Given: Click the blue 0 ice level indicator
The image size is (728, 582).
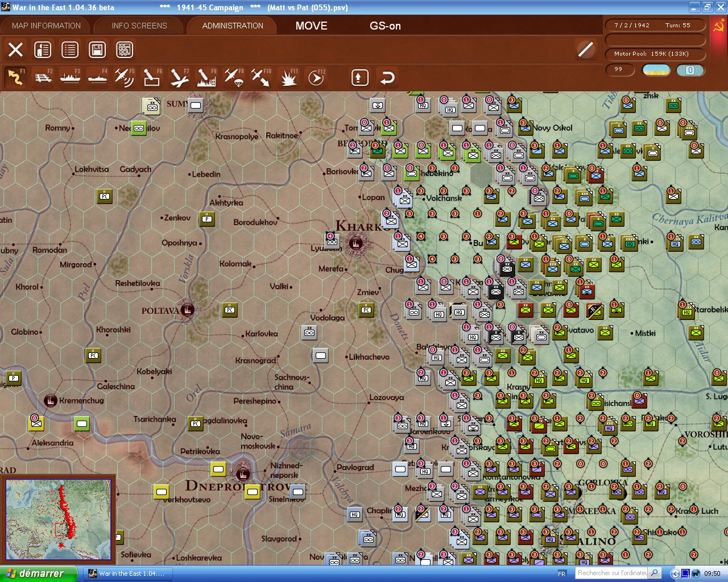Looking at the screenshot, I should (690, 70).
